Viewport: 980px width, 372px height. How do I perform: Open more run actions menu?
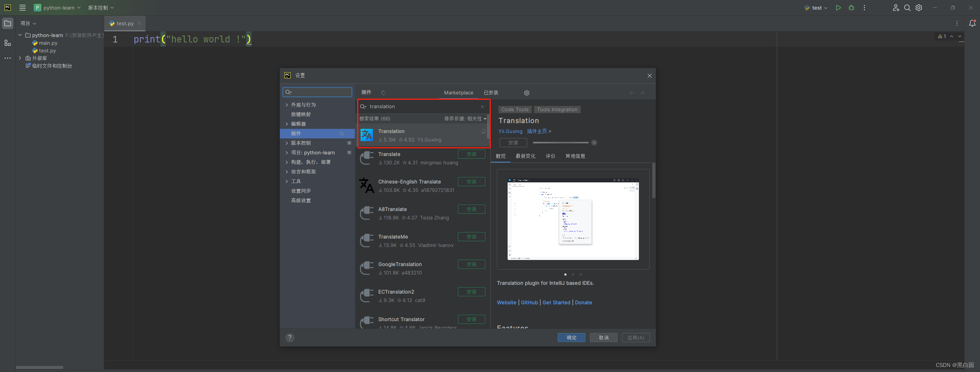[864, 8]
